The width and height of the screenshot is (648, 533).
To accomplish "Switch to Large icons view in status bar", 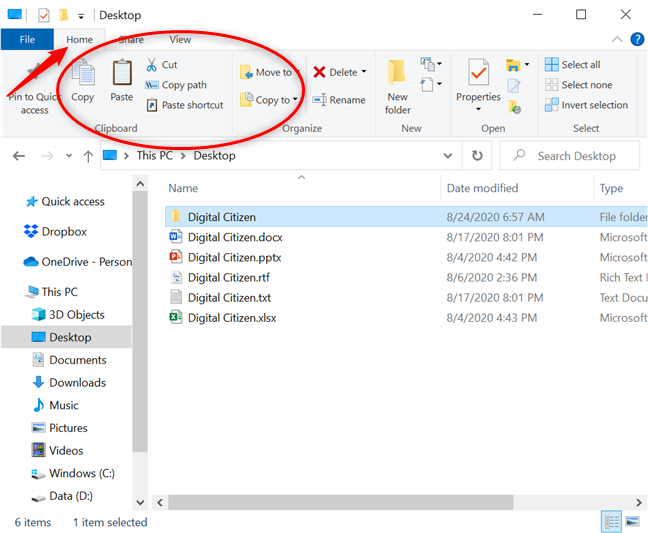I will point(632,522).
